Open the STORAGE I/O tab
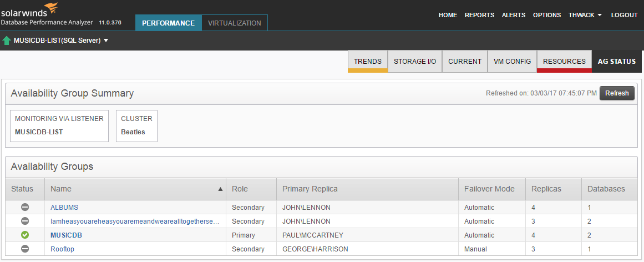644x262 pixels. pos(415,61)
